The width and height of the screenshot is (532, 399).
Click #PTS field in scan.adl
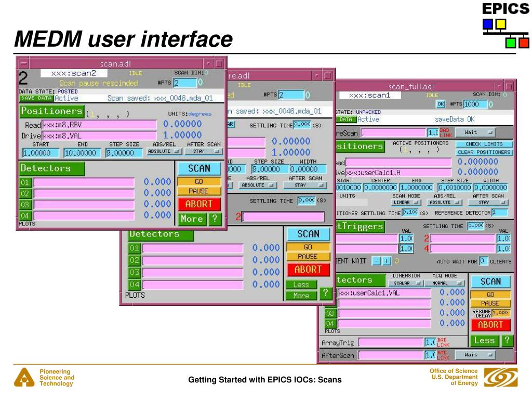[x=185, y=83]
